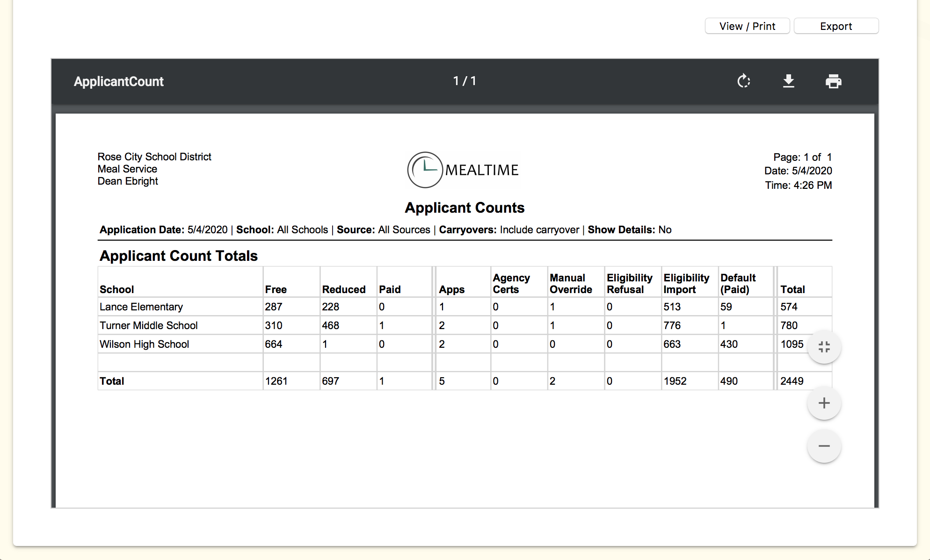Select the Turner Middle School row
This screenshot has height=560, width=930.
pyautogui.click(x=149, y=325)
